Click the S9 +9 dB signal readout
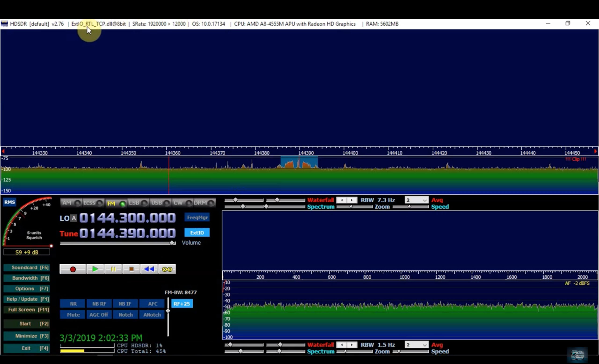This screenshot has height=364, width=599. click(x=27, y=252)
